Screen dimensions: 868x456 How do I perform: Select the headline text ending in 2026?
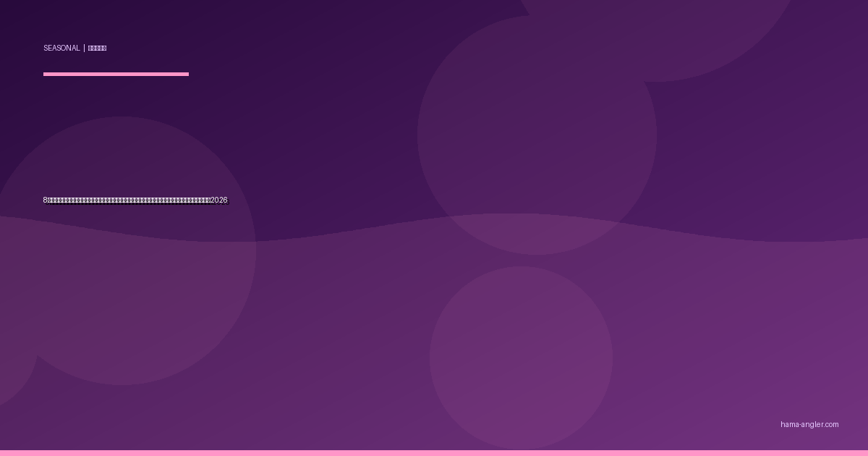(x=135, y=200)
